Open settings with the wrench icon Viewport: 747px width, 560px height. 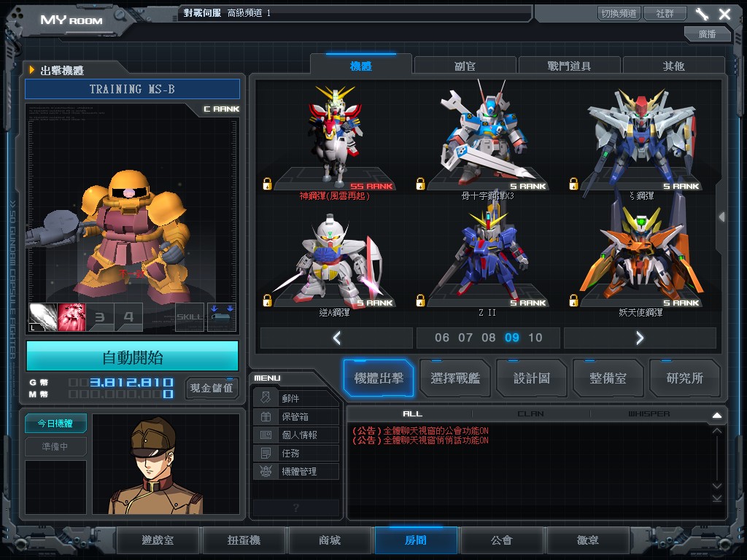702,14
